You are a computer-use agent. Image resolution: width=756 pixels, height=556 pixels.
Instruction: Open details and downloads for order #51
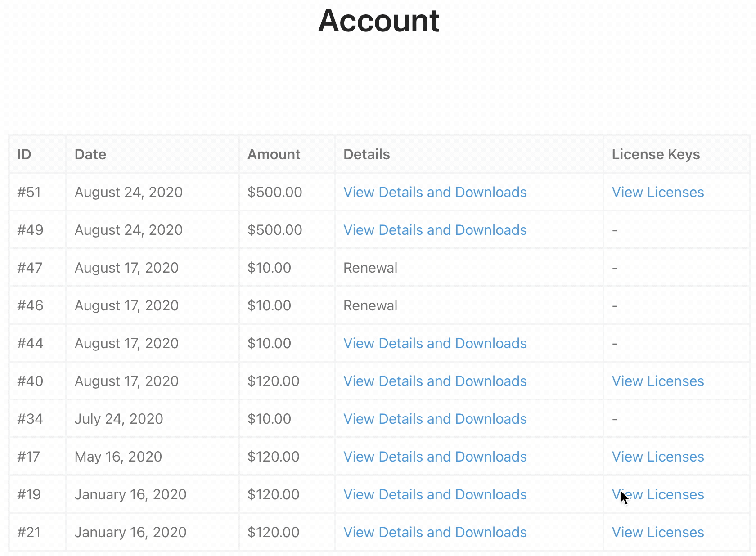tap(435, 192)
